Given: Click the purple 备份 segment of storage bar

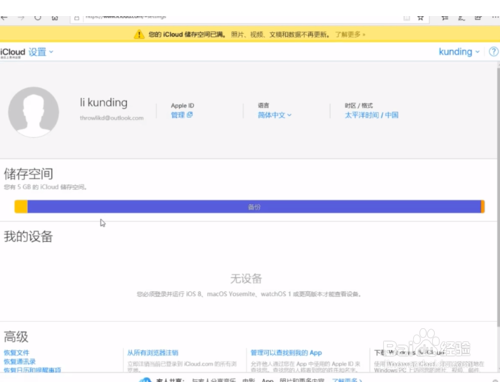Looking at the screenshot, I should pos(254,207).
